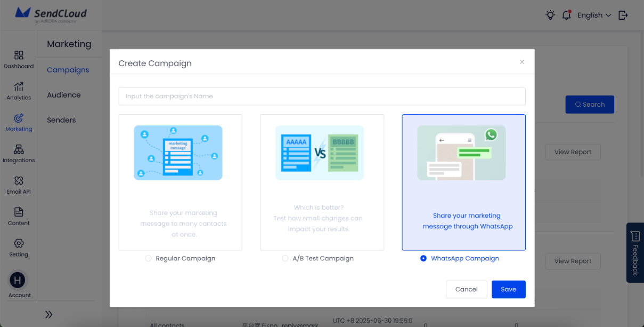Open the Content section

pos(19,216)
